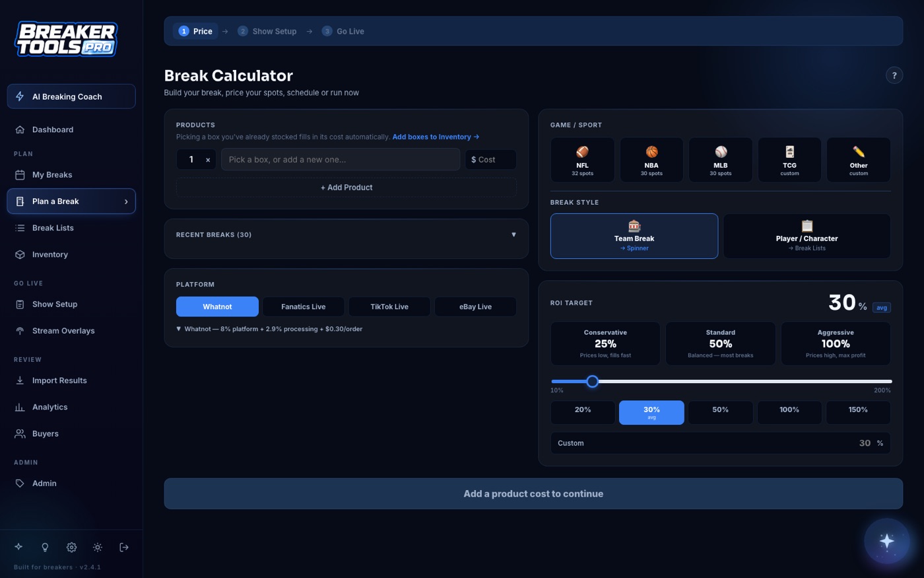Click the Buyers people icon
This screenshot has height=578, width=924.
click(x=20, y=434)
